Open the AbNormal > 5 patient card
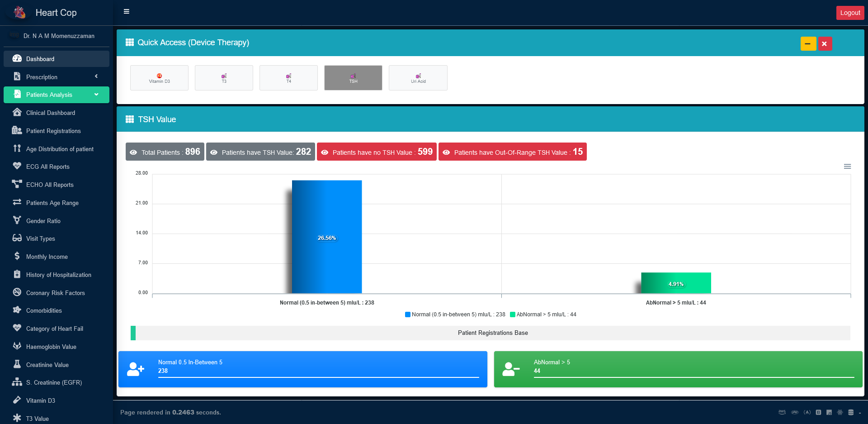 (x=678, y=369)
